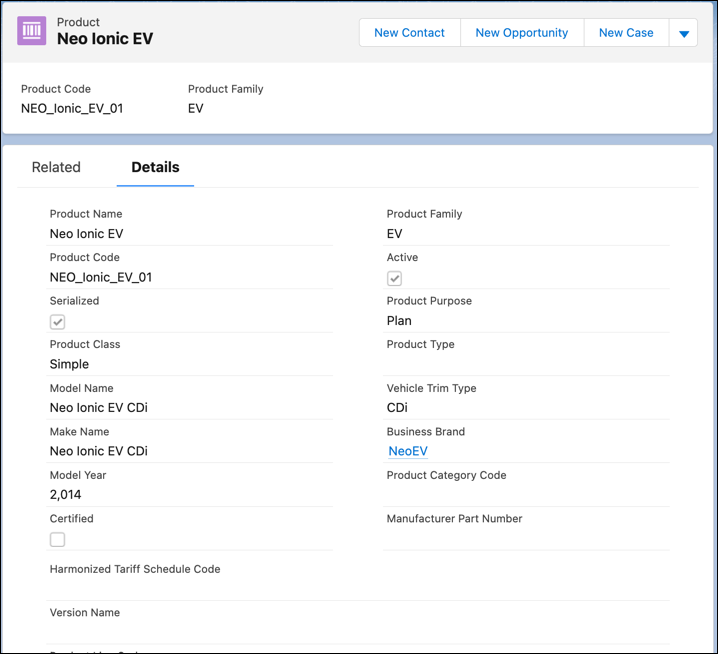Click the Version Name field label

tap(85, 612)
